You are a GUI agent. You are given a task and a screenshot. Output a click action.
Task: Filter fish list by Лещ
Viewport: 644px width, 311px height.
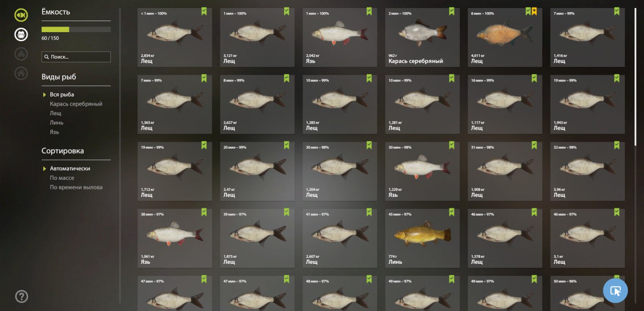point(55,114)
